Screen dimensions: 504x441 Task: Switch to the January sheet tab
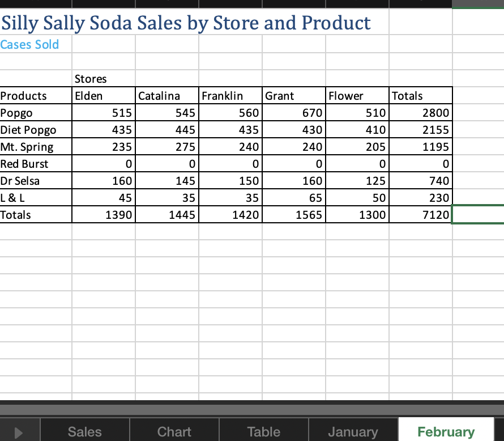click(x=352, y=431)
